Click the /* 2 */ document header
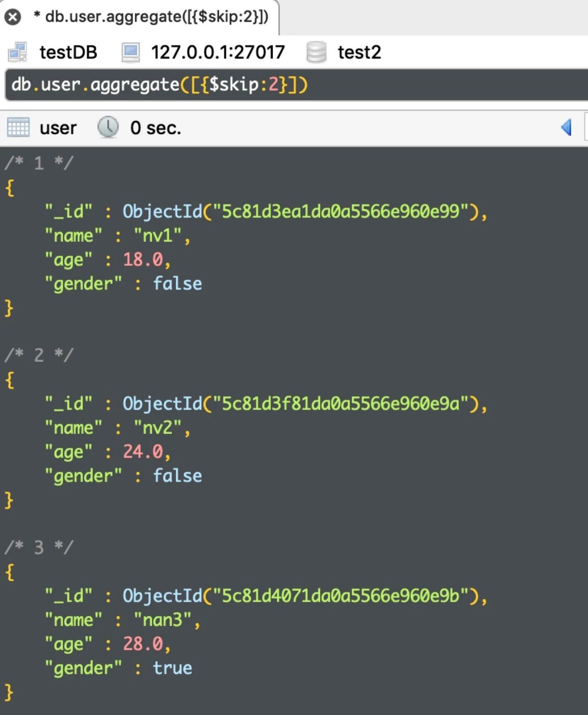The image size is (588, 715). (39, 355)
